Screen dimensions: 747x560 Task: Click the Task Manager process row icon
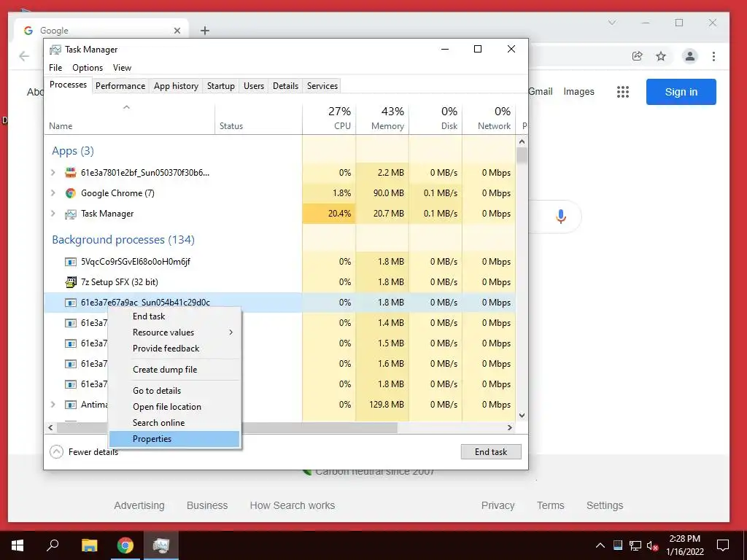tap(71, 214)
